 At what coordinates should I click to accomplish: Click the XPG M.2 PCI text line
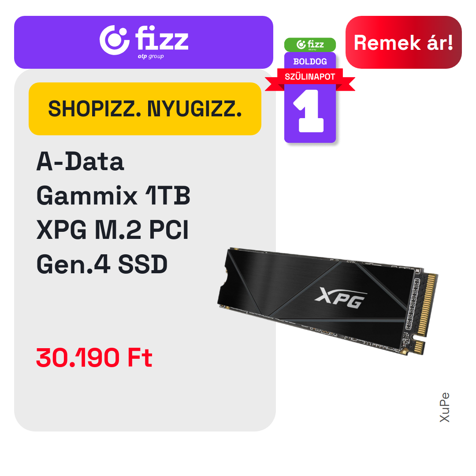(113, 230)
